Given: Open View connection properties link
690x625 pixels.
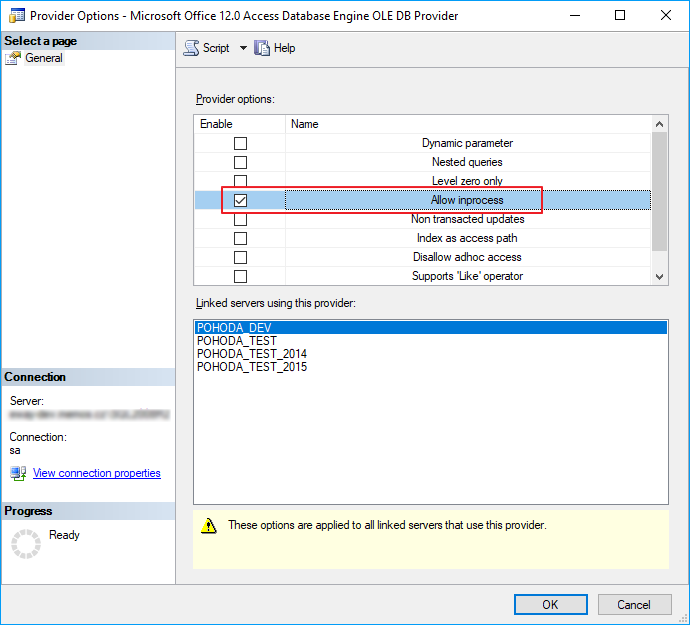Looking at the screenshot, I should pos(96,473).
